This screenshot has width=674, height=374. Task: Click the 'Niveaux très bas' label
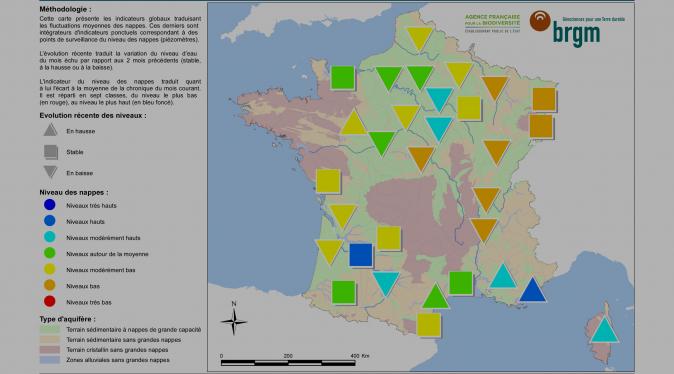[89, 303]
